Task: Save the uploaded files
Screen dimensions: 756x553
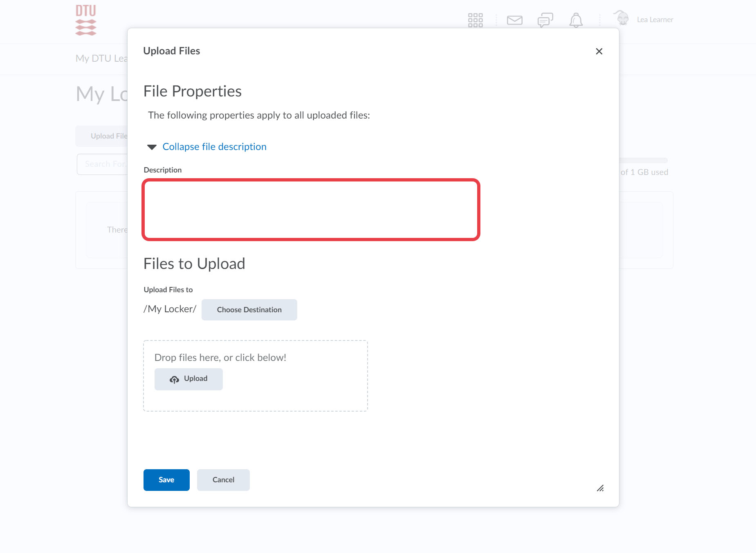Action: [x=166, y=480]
